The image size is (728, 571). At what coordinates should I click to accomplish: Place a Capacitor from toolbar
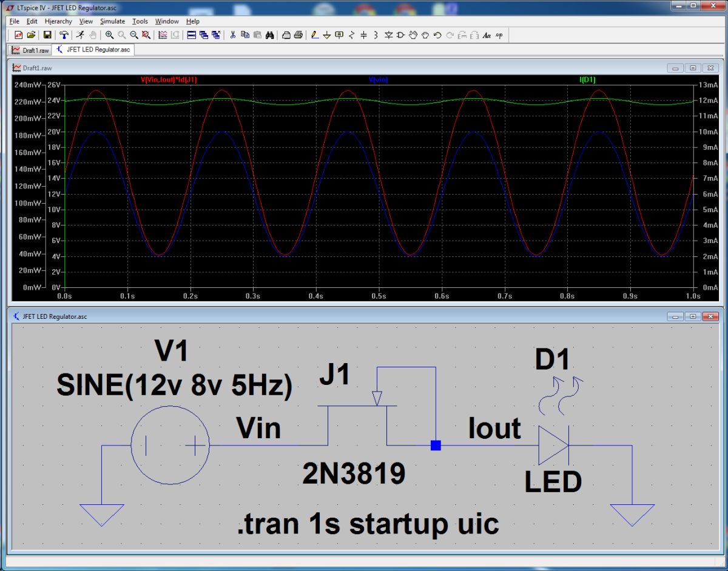(363, 35)
